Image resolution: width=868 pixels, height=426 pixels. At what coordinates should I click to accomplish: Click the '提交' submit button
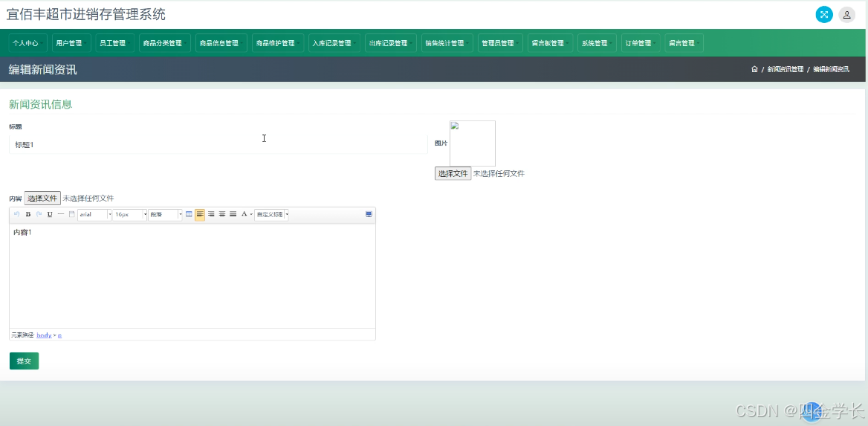click(x=24, y=361)
